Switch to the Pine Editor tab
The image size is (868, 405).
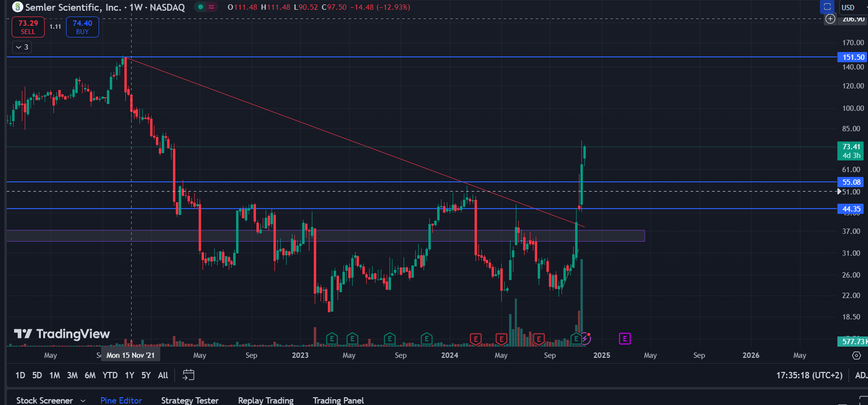point(121,400)
